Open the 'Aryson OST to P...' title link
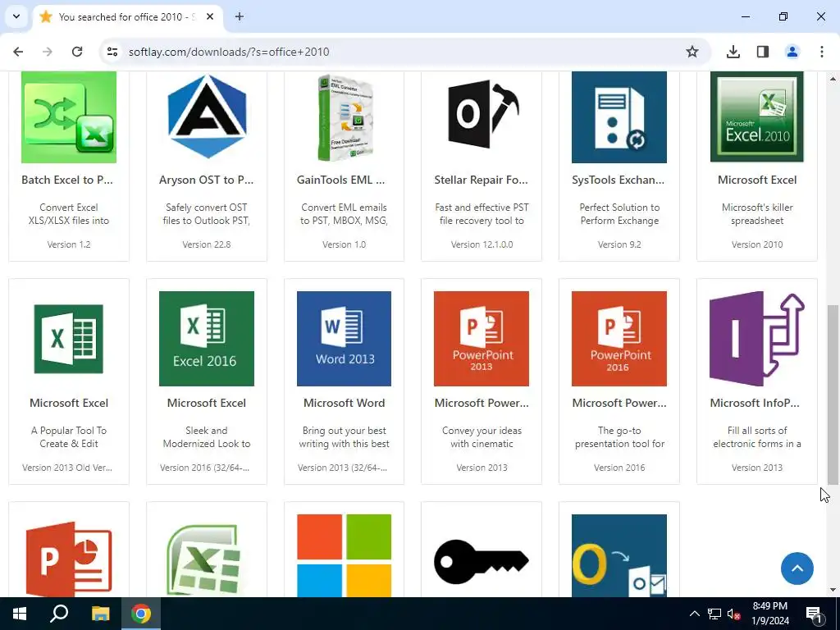Viewport: 840px width, 630px height. tap(206, 180)
